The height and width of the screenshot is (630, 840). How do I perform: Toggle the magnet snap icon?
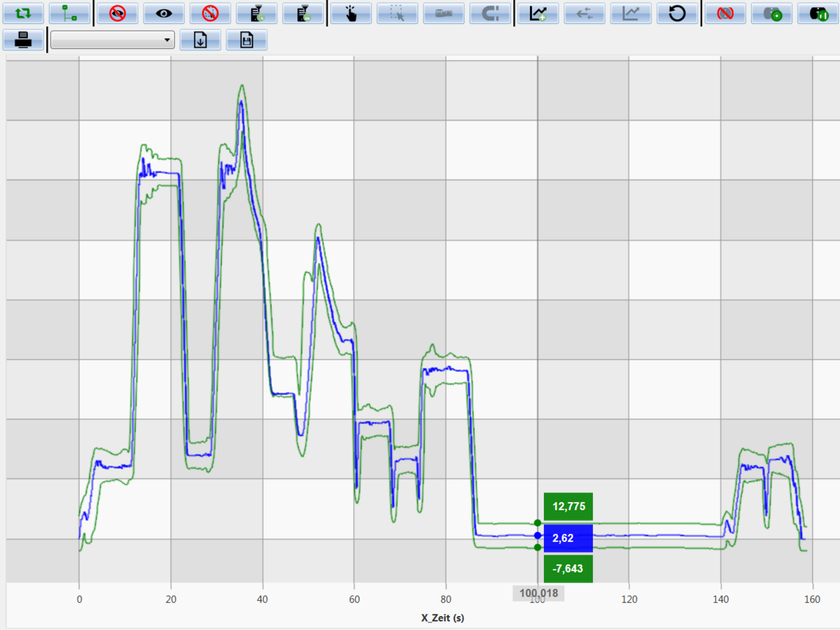point(490,13)
